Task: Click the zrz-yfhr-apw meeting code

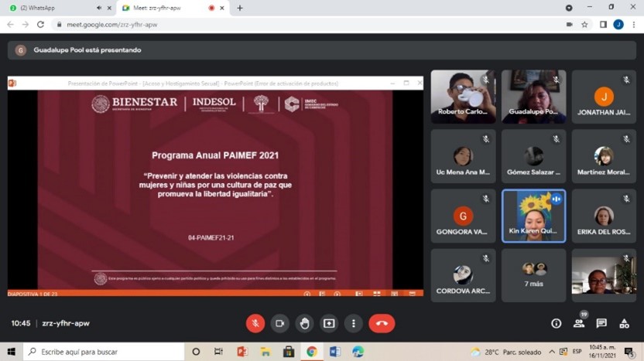Action: pyautogui.click(x=66, y=323)
